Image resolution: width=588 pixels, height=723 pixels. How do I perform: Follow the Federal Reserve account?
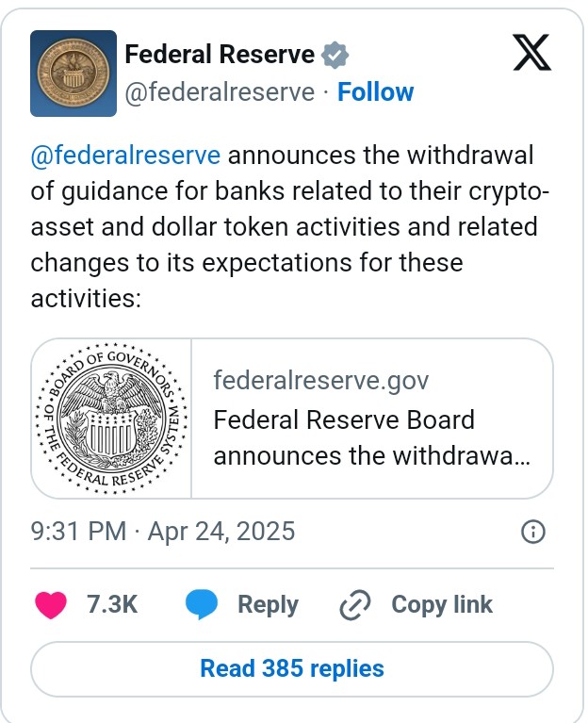click(x=375, y=92)
